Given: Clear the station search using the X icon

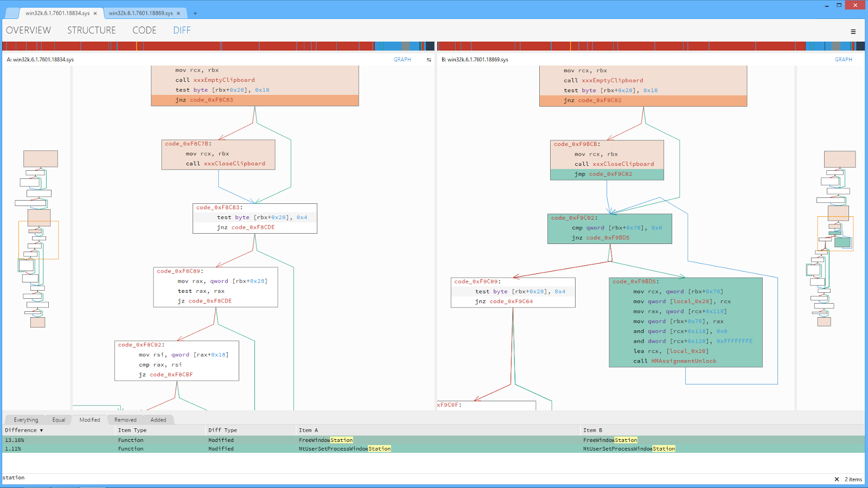Looking at the screenshot, I should (835, 479).
